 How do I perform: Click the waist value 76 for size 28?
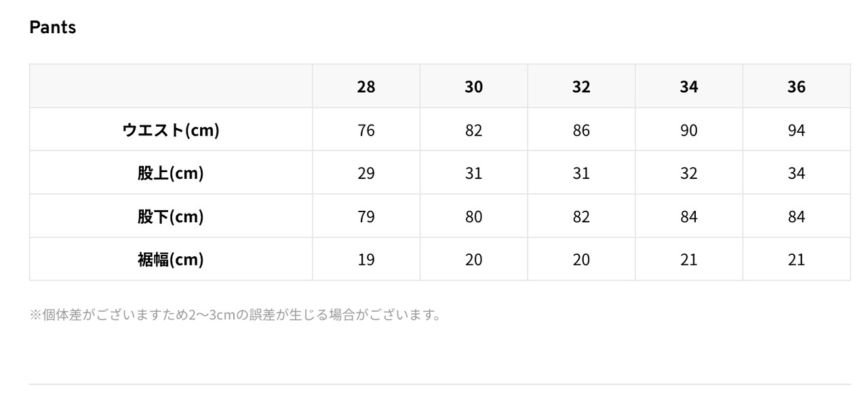pyautogui.click(x=366, y=130)
